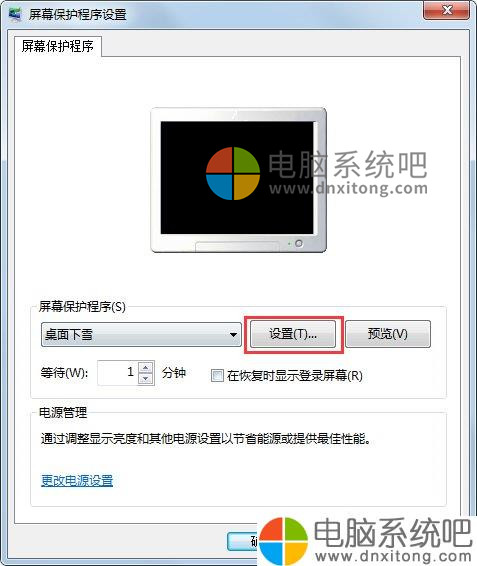Screen dimensions: 477x566
Task: Click the partially hidden 确定 button at the bottom
Action: pyautogui.click(x=243, y=541)
